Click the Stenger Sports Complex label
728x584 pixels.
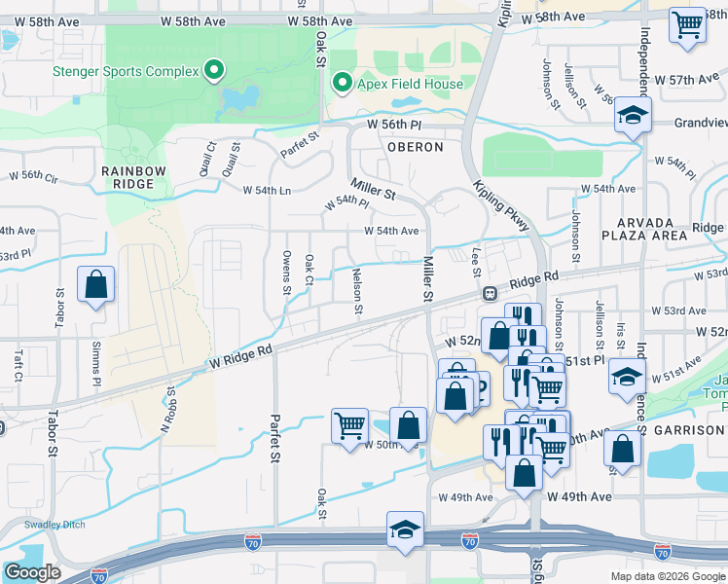[126, 71]
